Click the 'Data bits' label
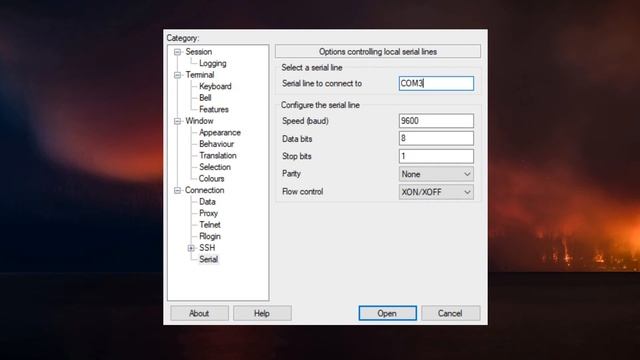640x360 pixels. (297, 139)
